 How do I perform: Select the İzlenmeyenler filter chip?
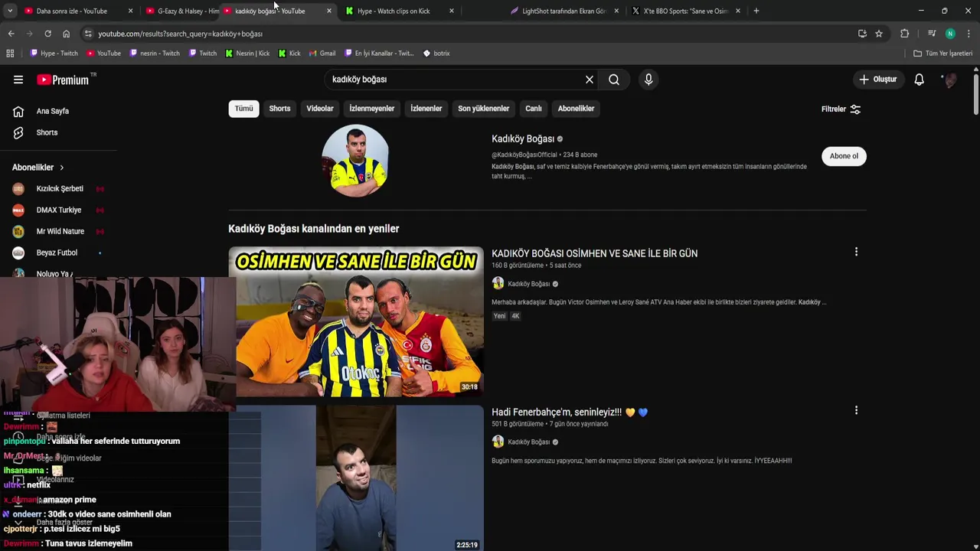[372, 109]
